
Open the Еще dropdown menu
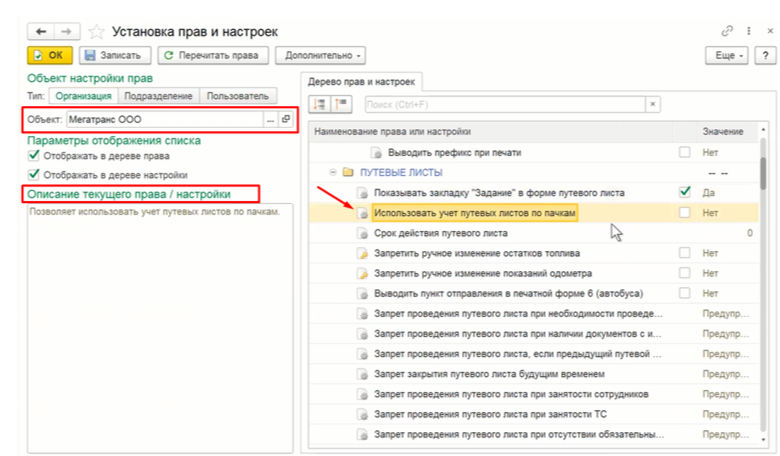tap(726, 55)
